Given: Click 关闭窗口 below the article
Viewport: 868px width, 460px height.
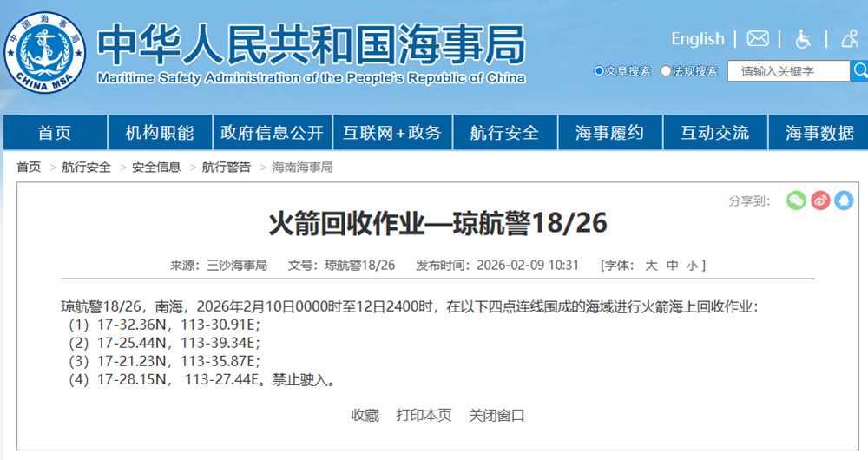Looking at the screenshot, I should tap(496, 415).
